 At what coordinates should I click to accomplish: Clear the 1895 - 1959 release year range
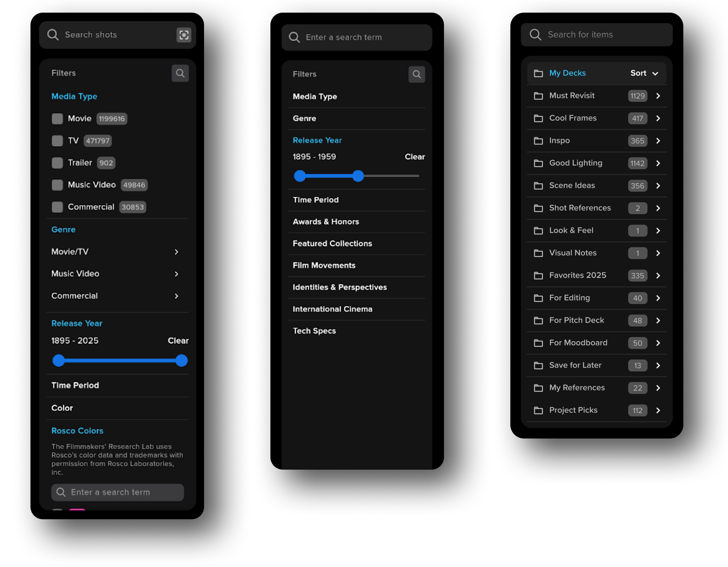pyautogui.click(x=415, y=157)
